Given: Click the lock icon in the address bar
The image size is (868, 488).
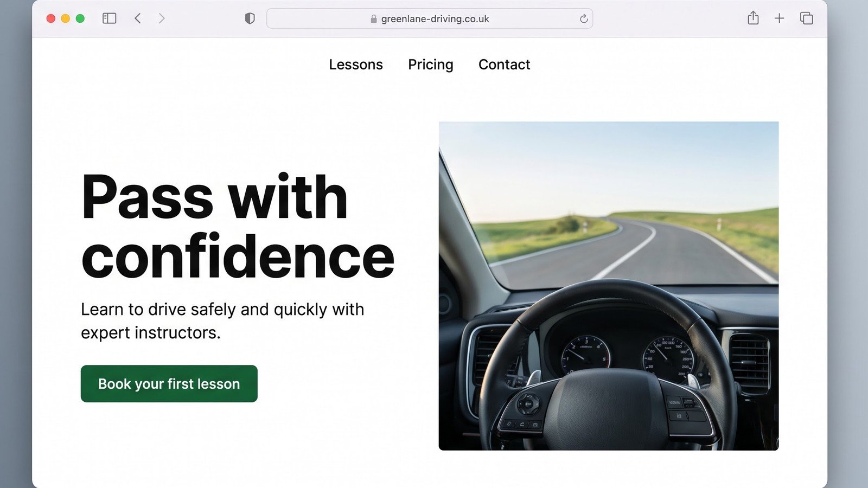Looking at the screenshot, I should point(374,19).
